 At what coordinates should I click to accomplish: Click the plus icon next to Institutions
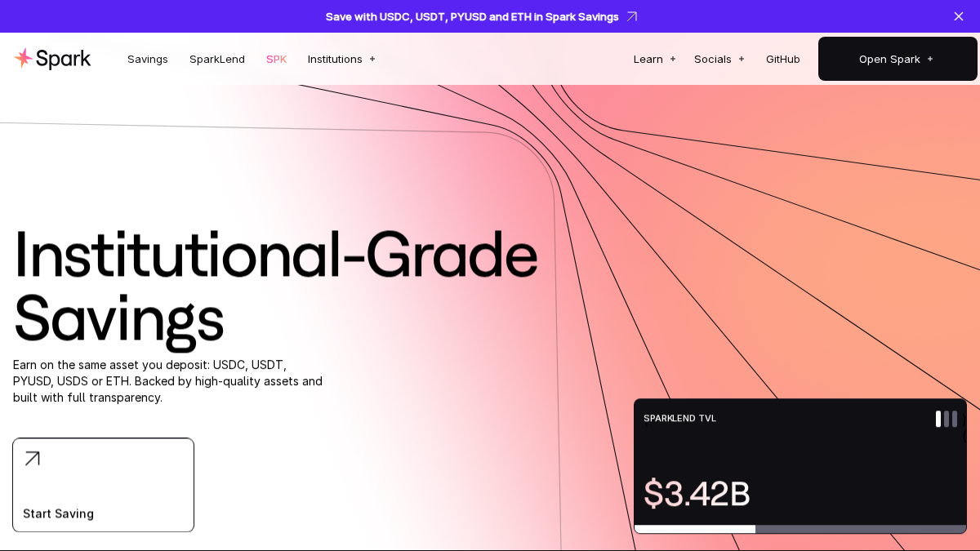click(372, 59)
